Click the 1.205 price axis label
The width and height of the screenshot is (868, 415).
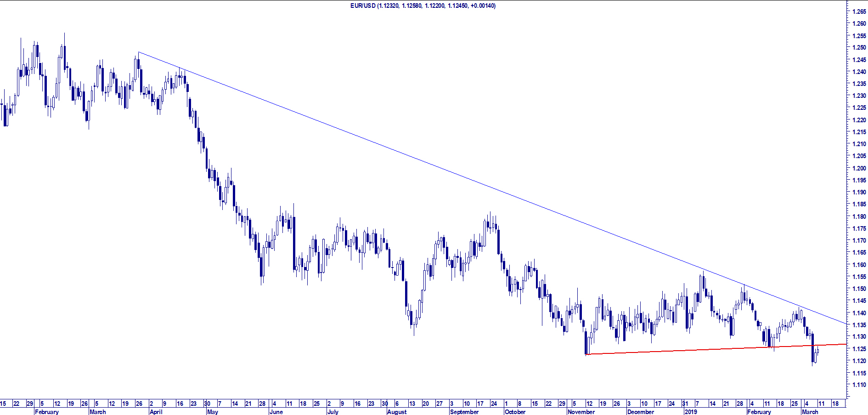coord(859,156)
